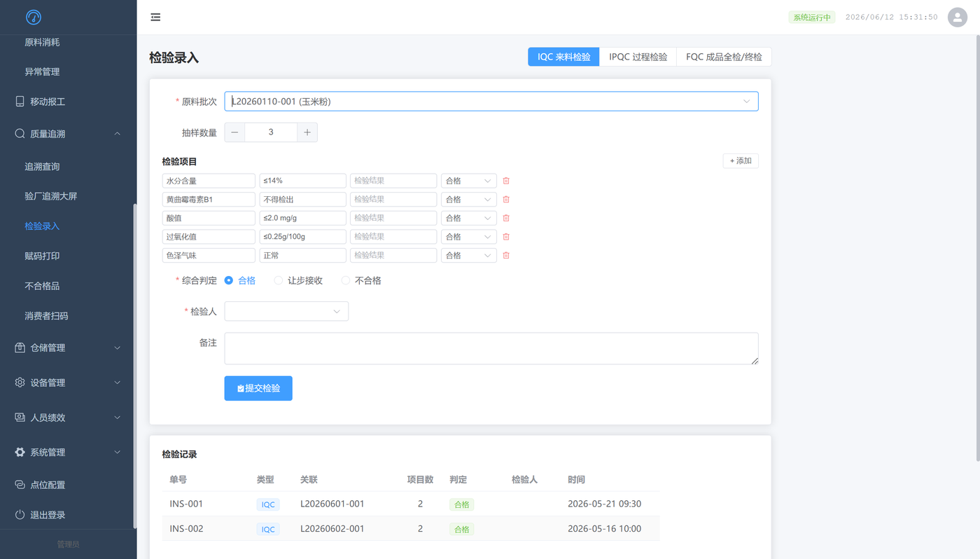The width and height of the screenshot is (980, 559).
Task: Toggle sidebar collapse hamburger icon
Action: click(155, 17)
